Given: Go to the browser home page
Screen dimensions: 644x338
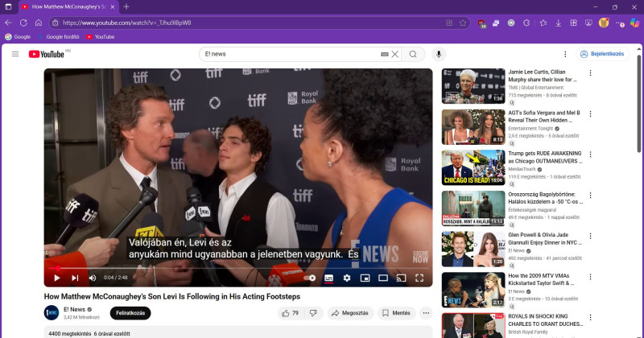Looking at the screenshot, I should coord(39,23).
